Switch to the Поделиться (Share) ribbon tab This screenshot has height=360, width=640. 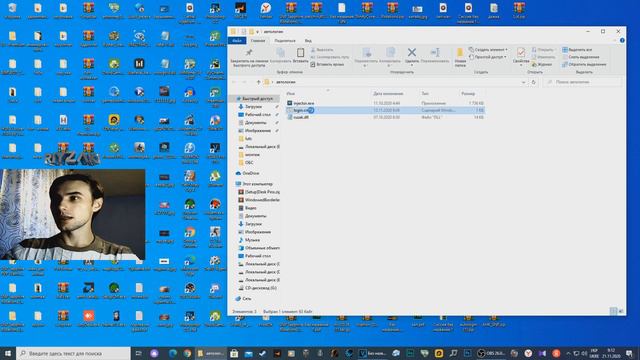tap(285, 40)
